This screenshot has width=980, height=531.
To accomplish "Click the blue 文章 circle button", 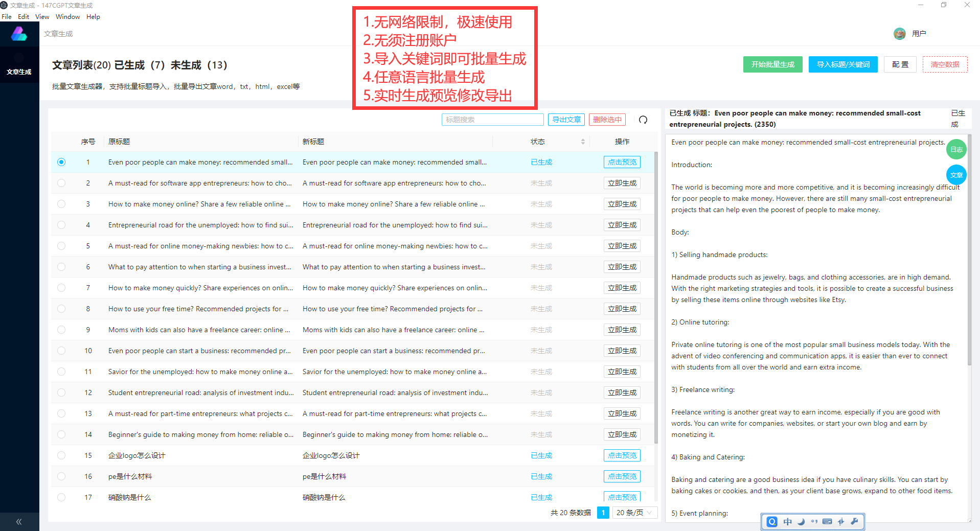I will 956,175.
